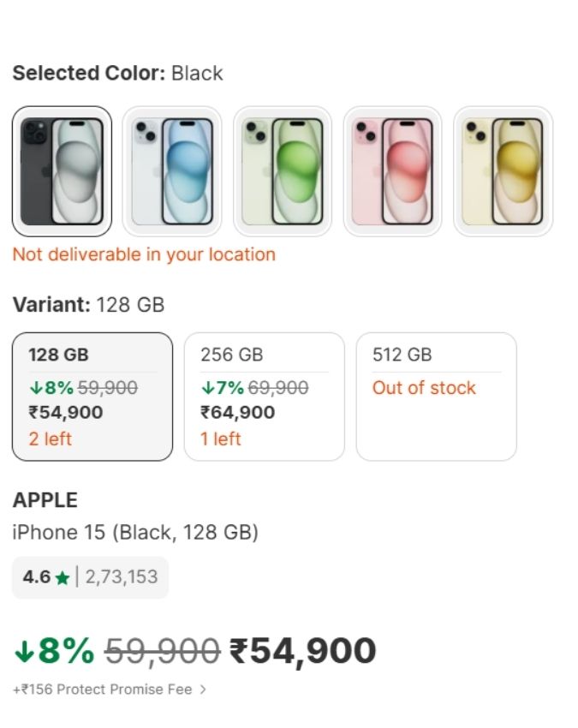Choose the Yellow iPhone color thumbnail
Screen dimensions: 578x728
(504, 171)
